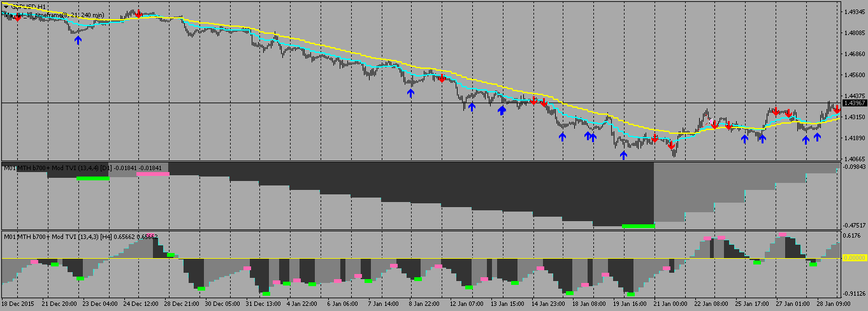Click the 30 Dec 05:00 time label

click(x=224, y=304)
